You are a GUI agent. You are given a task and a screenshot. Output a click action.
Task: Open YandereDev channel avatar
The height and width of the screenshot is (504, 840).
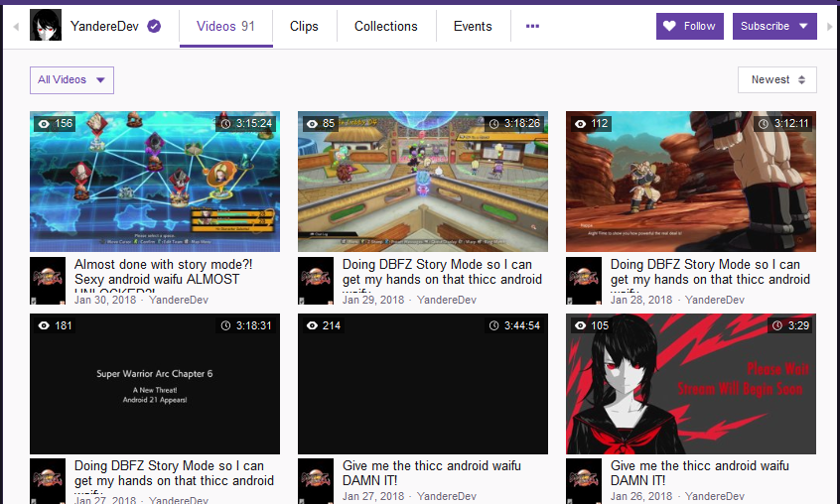46,25
